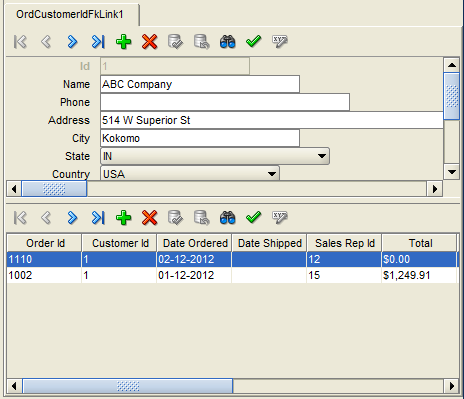The width and height of the screenshot is (464, 399).
Task: Rollback changes icon in orders toolbar
Action: [201, 218]
